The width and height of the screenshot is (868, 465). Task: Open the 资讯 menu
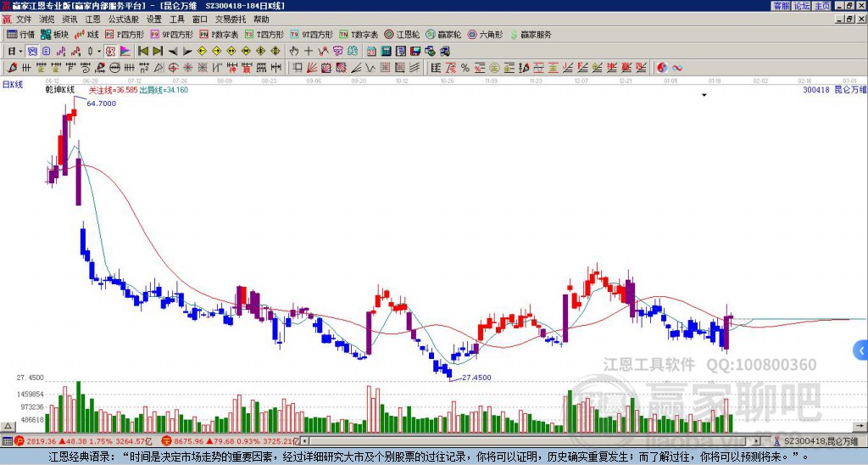tap(70, 20)
